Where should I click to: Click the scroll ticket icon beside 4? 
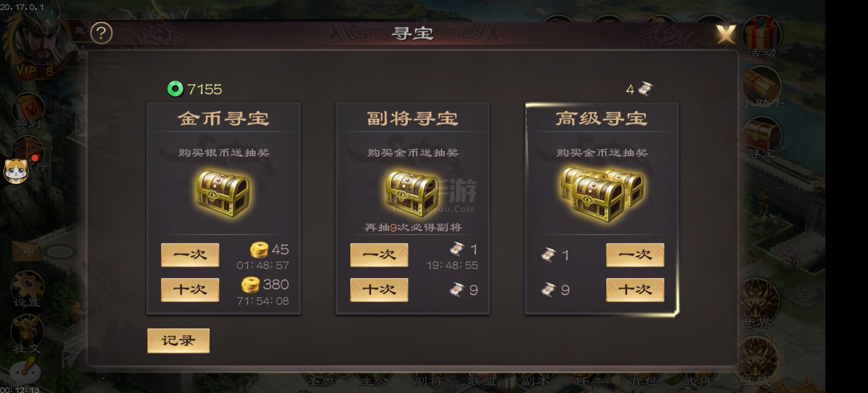[x=645, y=89]
